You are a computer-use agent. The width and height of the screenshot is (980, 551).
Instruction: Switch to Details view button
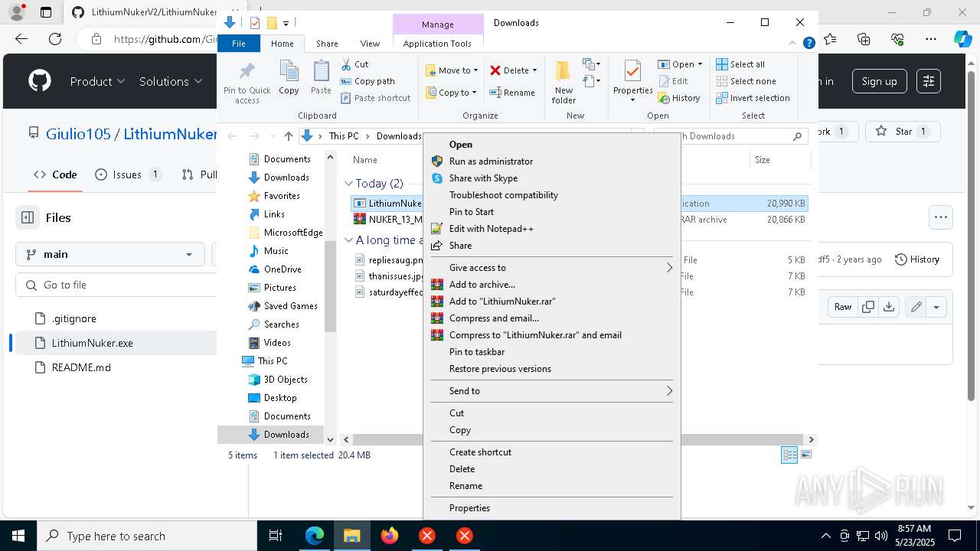point(789,455)
